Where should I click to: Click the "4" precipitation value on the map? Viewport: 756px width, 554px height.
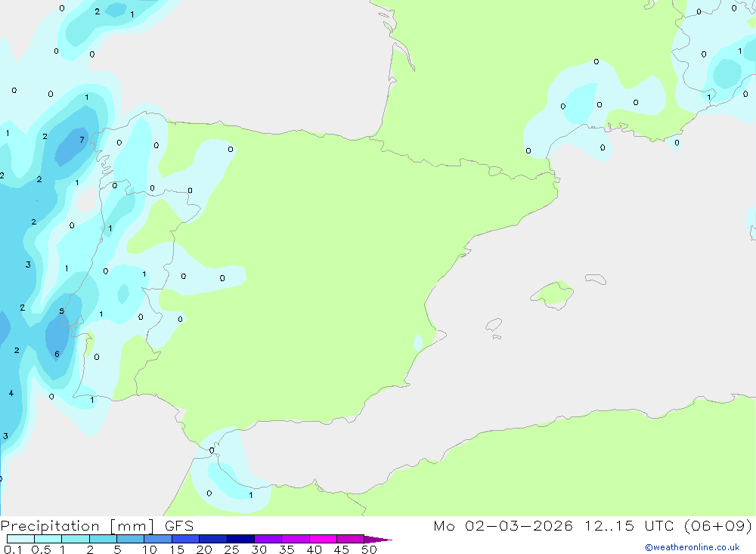[x=11, y=393]
